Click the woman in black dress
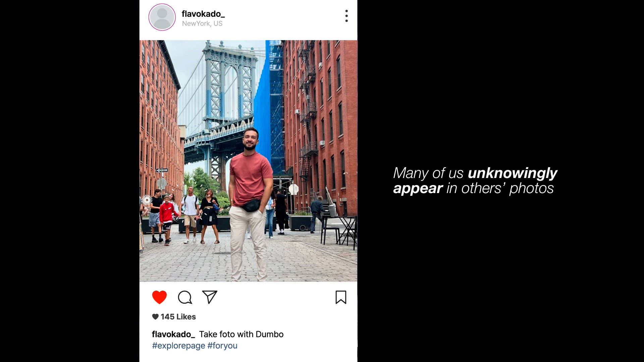 pyautogui.click(x=209, y=216)
